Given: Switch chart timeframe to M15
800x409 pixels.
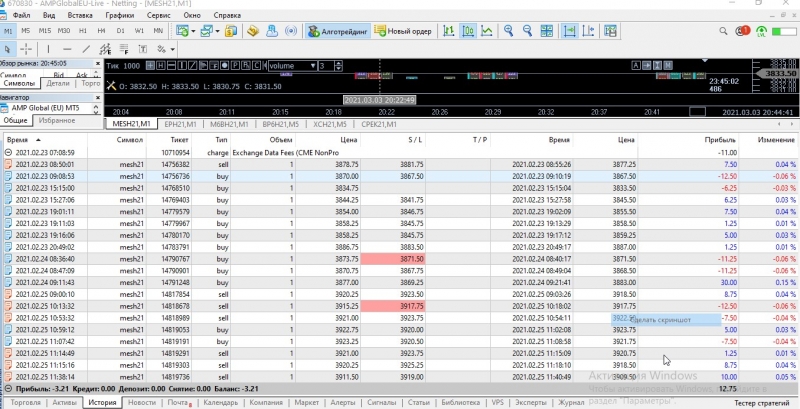Looking at the screenshot, I should pyautogui.click(x=47, y=32).
